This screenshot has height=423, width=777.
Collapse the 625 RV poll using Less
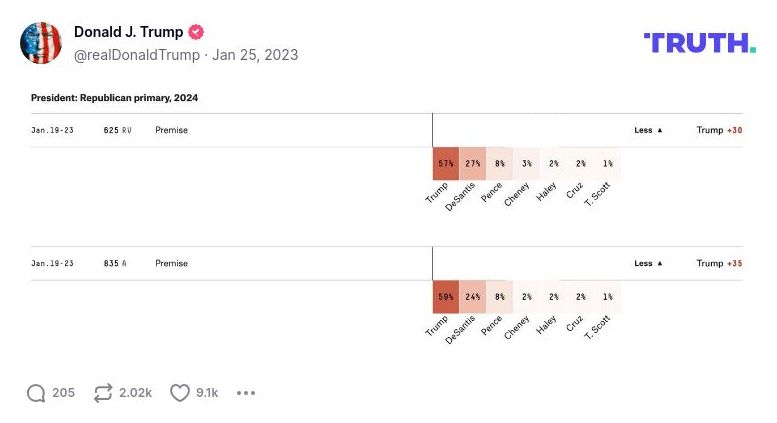(x=647, y=130)
